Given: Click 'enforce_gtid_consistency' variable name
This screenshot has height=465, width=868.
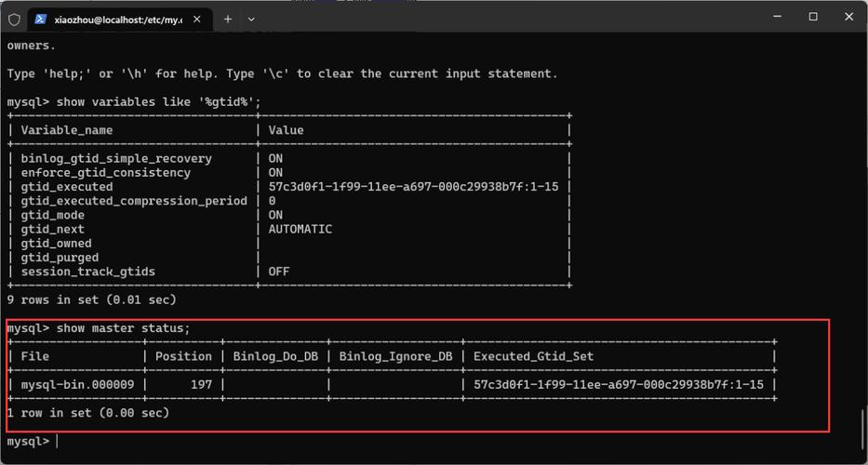Looking at the screenshot, I should (106, 173).
